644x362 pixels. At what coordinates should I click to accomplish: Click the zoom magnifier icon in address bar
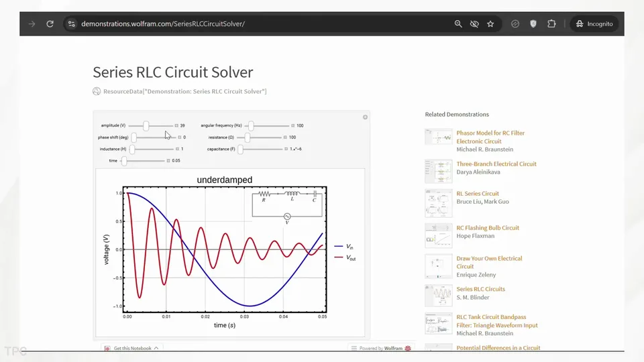click(458, 24)
